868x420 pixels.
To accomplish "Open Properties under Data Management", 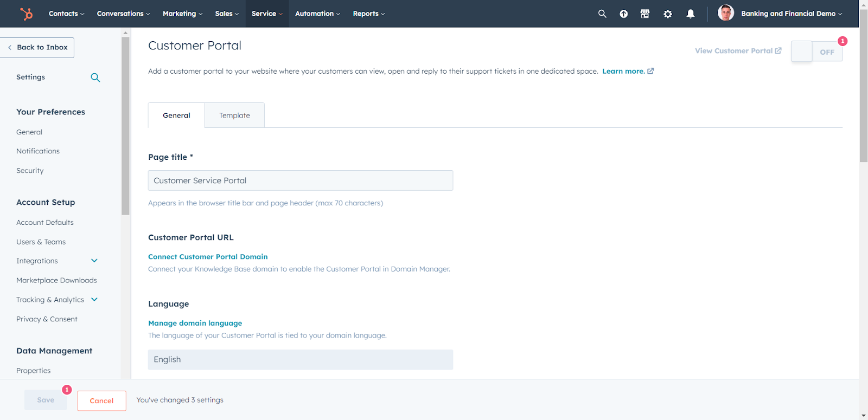I will pos(33,371).
